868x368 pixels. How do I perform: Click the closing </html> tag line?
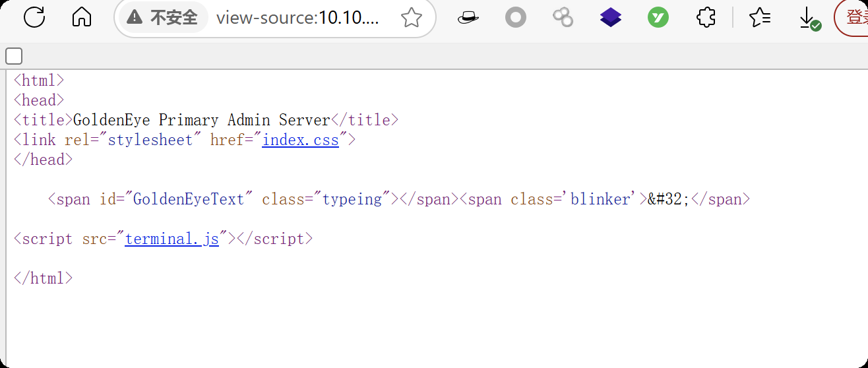[43, 278]
